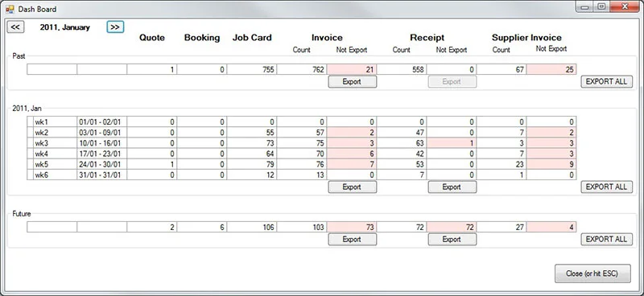Click Past Supplier Invoice Count cell 67
The height and width of the screenshot is (296, 644).
(x=502, y=70)
